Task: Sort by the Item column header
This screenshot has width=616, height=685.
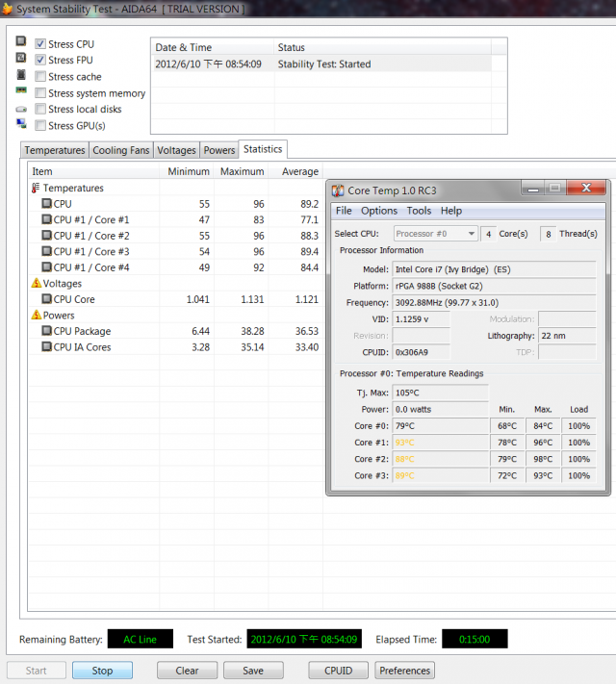Action: pyautogui.click(x=93, y=171)
